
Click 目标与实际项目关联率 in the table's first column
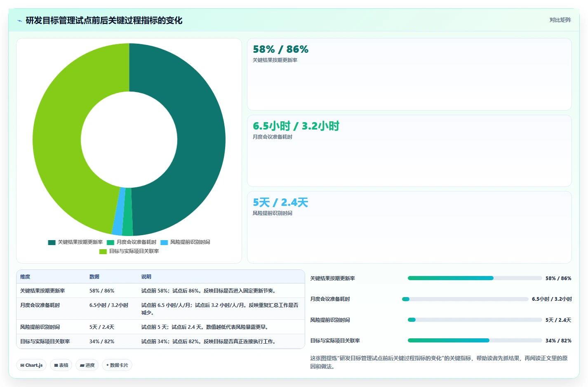tap(45, 342)
